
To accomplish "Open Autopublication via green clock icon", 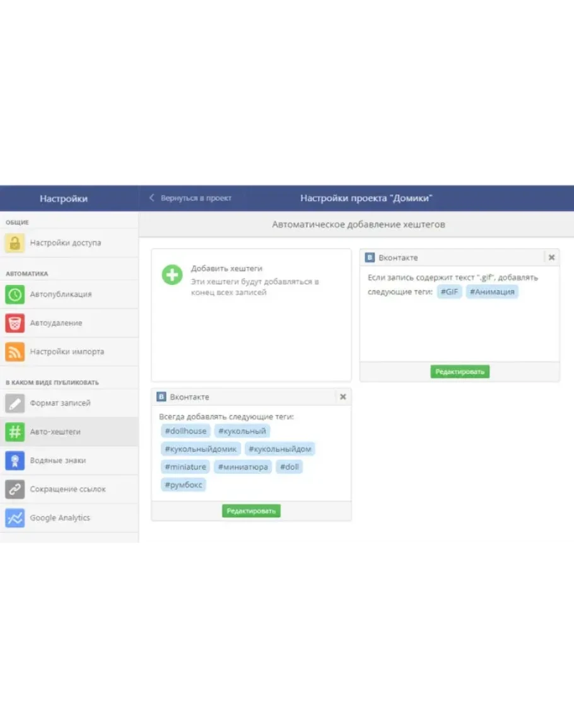I will pyautogui.click(x=15, y=294).
